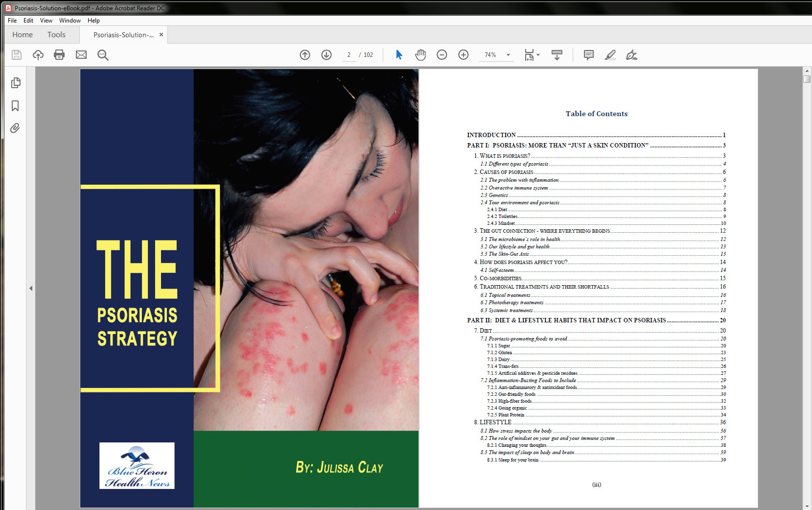Open the Sign document tool
812x510 pixels.
point(631,55)
